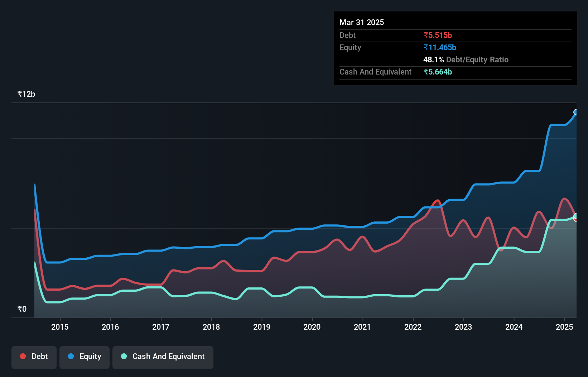
Task: Click the 2024 x-axis label
Action: [x=514, y=327]
